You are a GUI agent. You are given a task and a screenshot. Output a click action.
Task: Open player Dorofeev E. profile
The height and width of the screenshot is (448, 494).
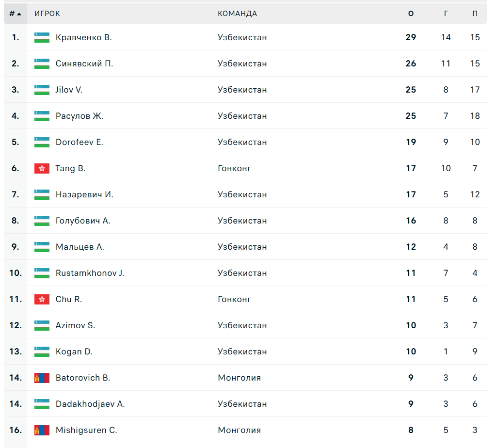point(79,142)
